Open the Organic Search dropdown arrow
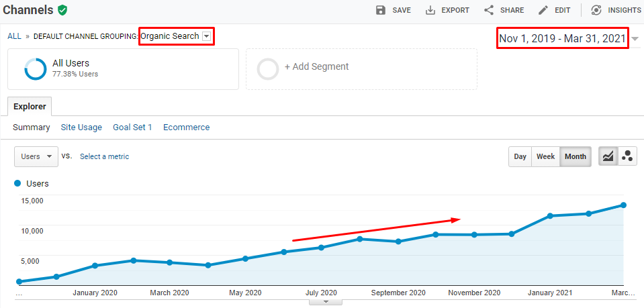This screenshot has height=308, width=644. click(207, 36)
